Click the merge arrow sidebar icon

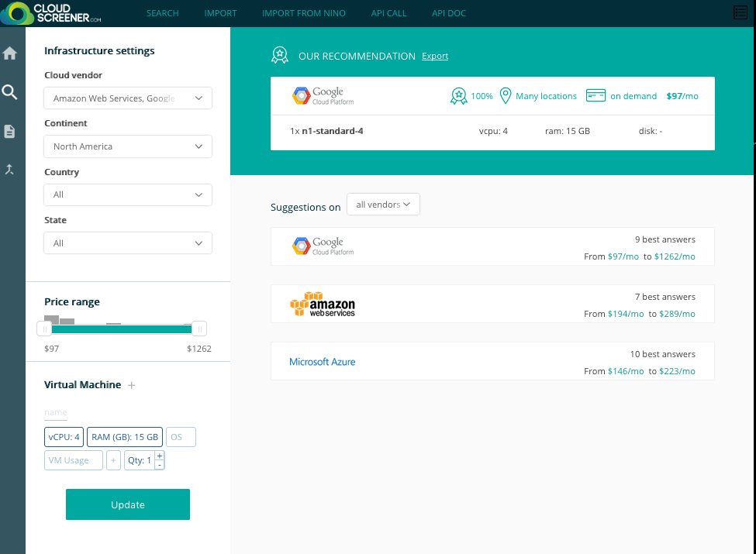9,169
